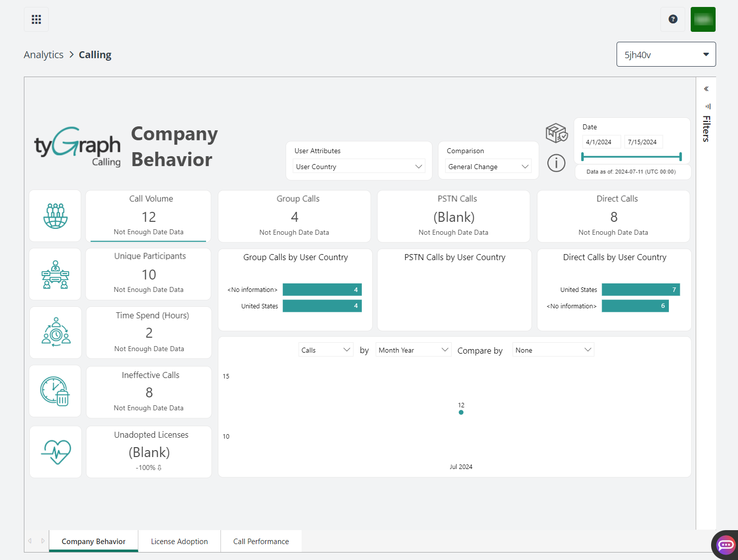Open the app launcher grid icon
Screen dimensions: 738x560
36,19
